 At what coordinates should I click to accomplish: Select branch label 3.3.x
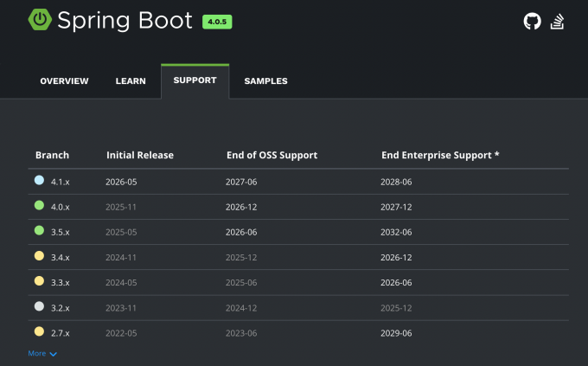point(61,283)
